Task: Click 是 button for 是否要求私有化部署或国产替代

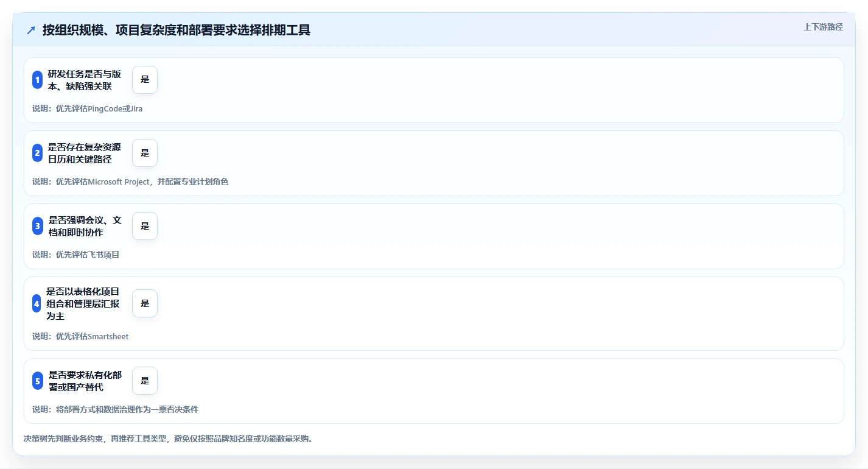Action: [145, 381]
